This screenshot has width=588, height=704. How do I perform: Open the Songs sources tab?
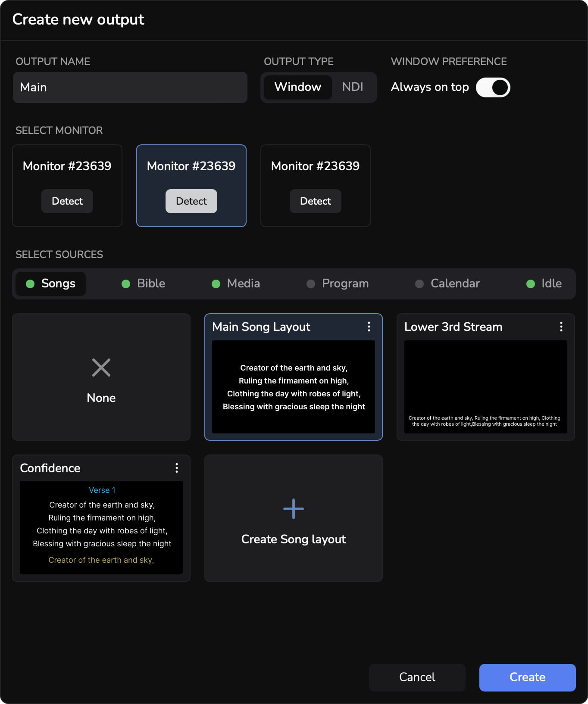coord(50,283)
